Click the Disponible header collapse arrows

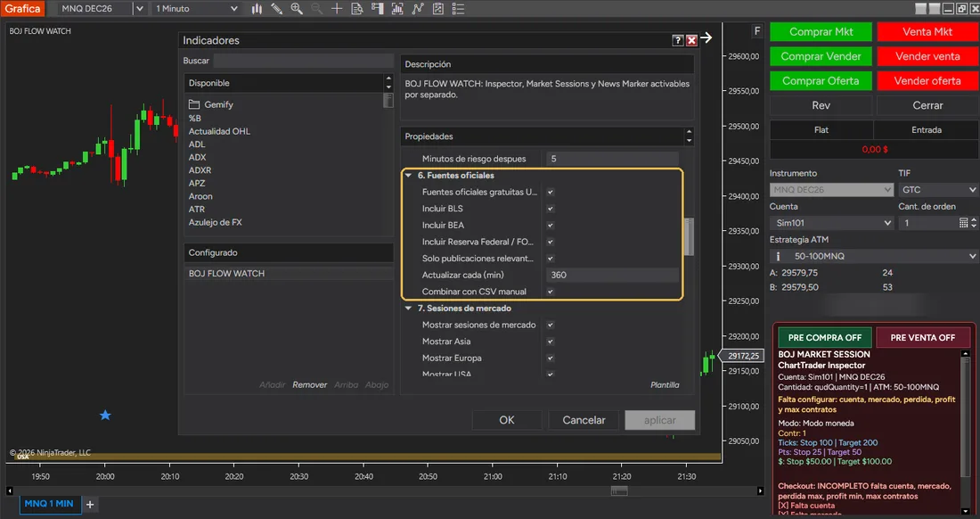pyautogui.click(x=388, y=83)
